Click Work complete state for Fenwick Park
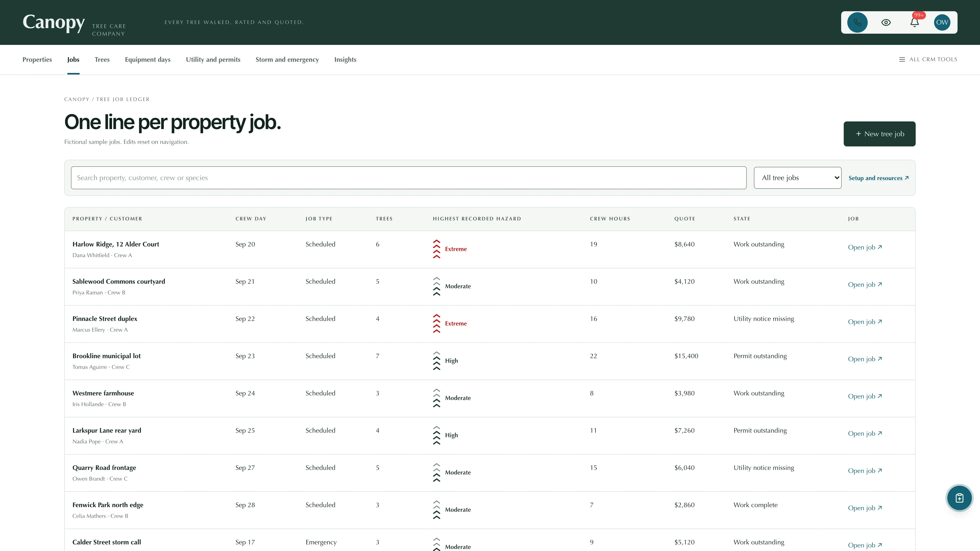The height and width of the screenshot is (551, 980). coord(755,505)
